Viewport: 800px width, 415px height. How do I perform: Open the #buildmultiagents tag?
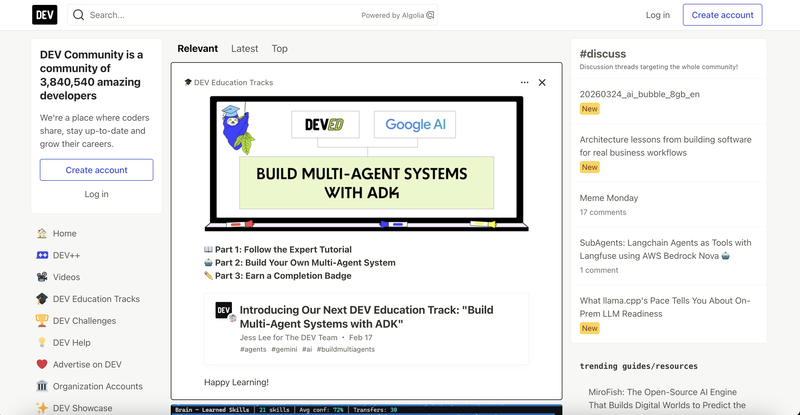[x=347, y=349]
